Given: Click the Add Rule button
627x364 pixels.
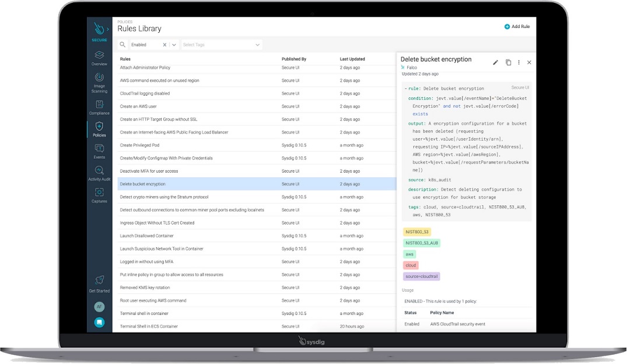Looking at the screenshot, I should coord(517,27).
